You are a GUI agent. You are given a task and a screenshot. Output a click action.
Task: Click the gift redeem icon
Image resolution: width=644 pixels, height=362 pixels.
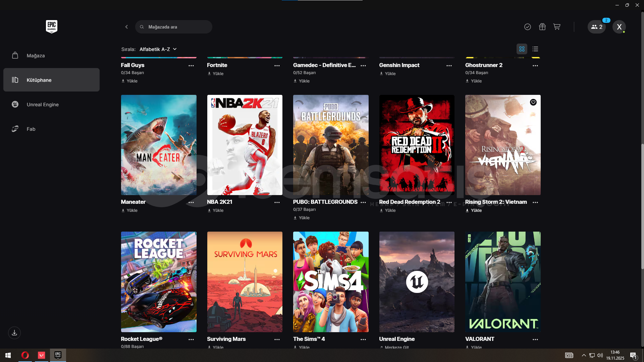[x=542, y=27]
